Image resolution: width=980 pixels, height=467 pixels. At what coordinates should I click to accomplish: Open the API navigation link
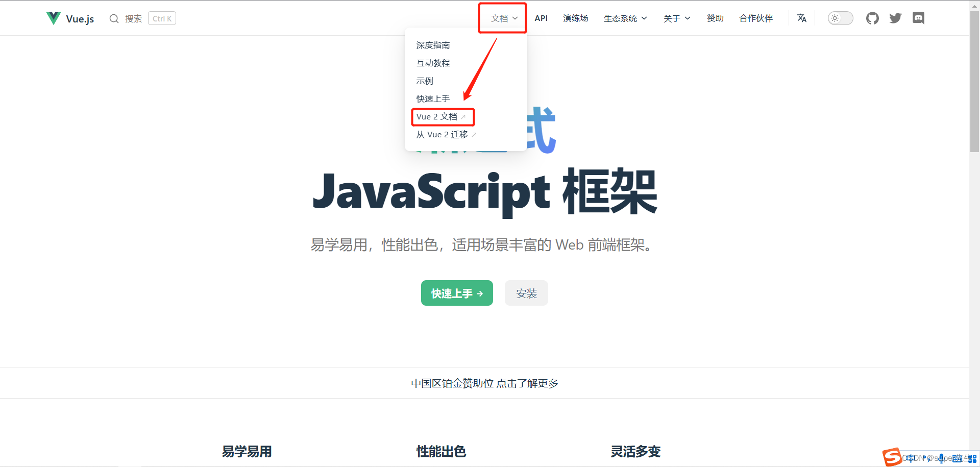click(541, 18)
